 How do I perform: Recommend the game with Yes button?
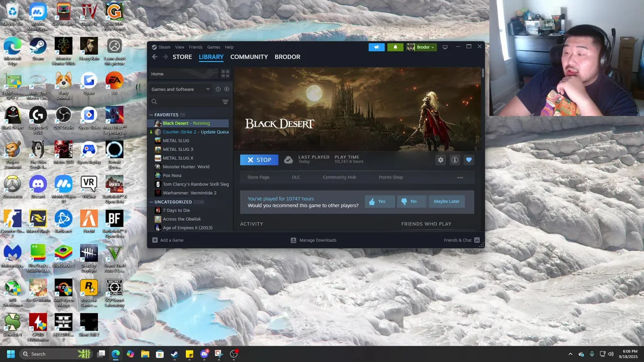[380, 202]
